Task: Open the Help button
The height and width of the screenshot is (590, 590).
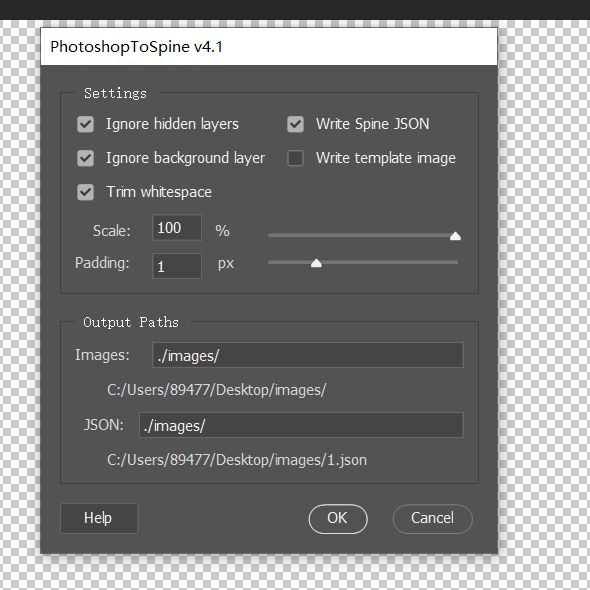Action: tap(99, 518)
